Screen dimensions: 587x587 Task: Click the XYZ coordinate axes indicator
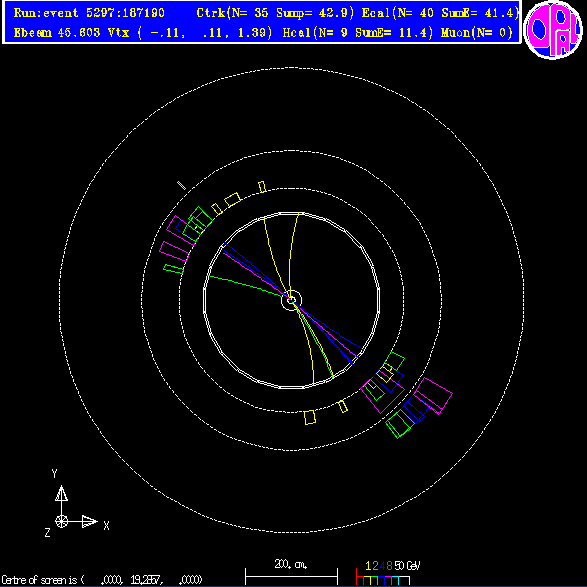[76, 503]
